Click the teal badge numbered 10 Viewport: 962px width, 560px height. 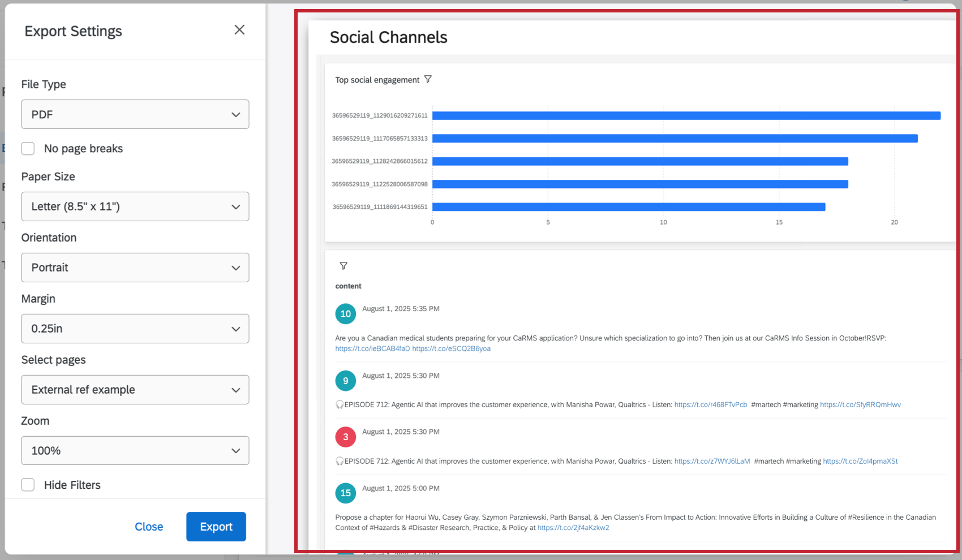point(346,314)
